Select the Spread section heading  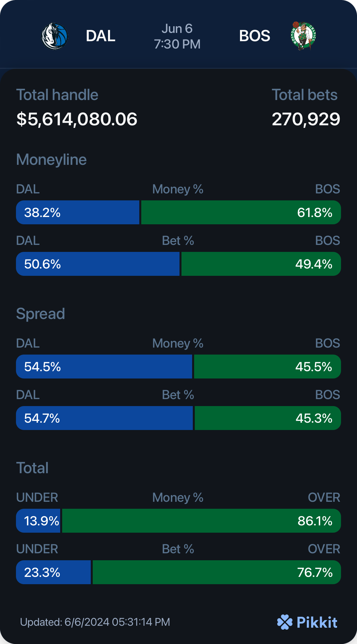click(x=41, y=314)
